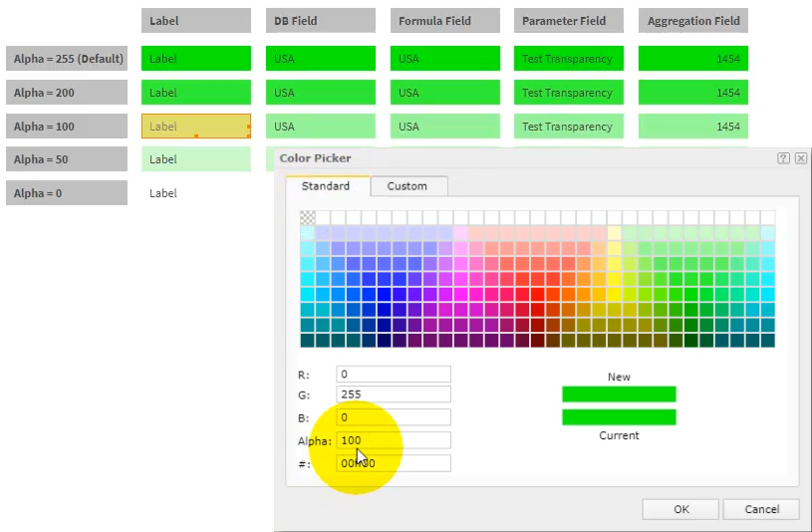
Task: Select the Label column header box
Action: pyautogui.click(x=196, y=21)
